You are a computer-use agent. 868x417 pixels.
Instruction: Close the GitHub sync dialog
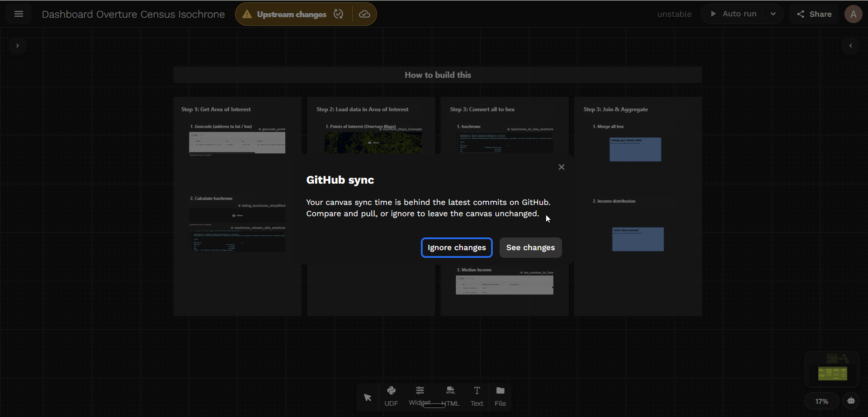[561, 167]
